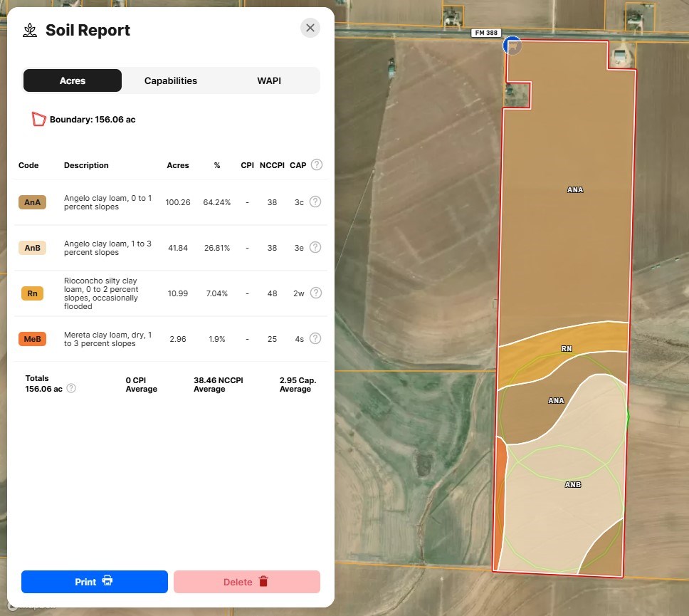Open help icon for Rn soil row
This screenshot has width=689, height=616.
315,293
